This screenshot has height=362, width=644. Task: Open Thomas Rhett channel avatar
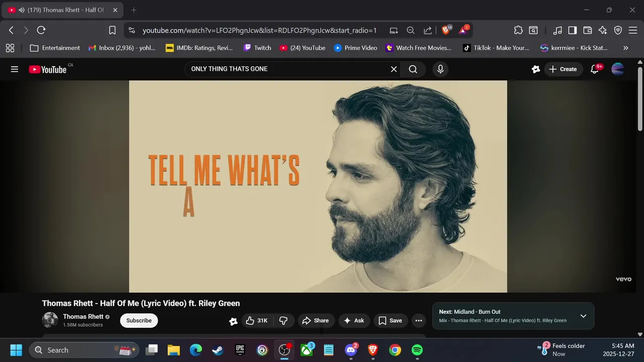[x=50, y=320]
